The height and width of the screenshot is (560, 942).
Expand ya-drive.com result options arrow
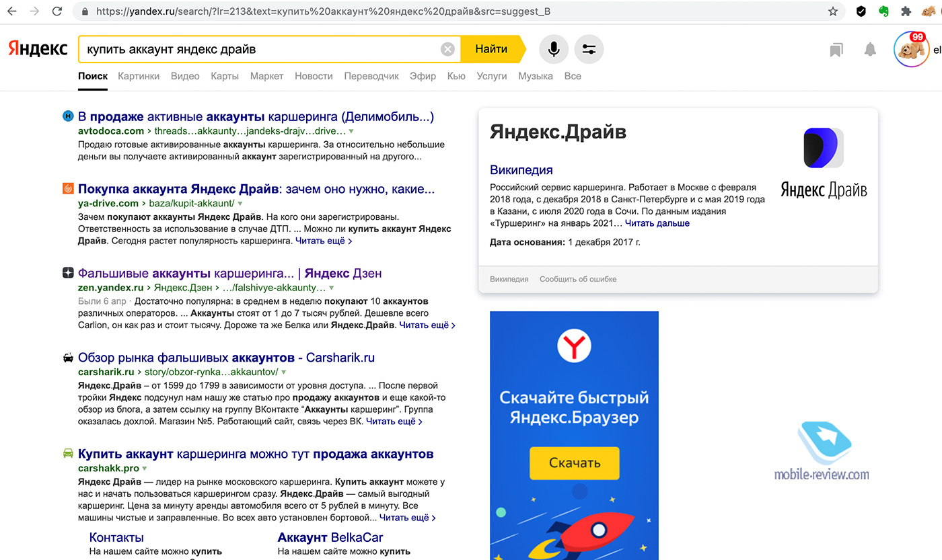click(x=240, y=204)
